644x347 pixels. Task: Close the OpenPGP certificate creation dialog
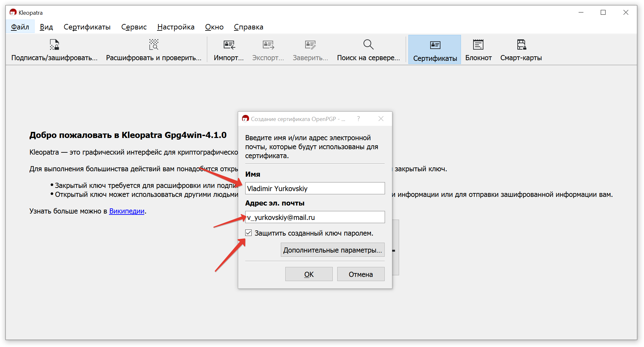coord(381,119)
